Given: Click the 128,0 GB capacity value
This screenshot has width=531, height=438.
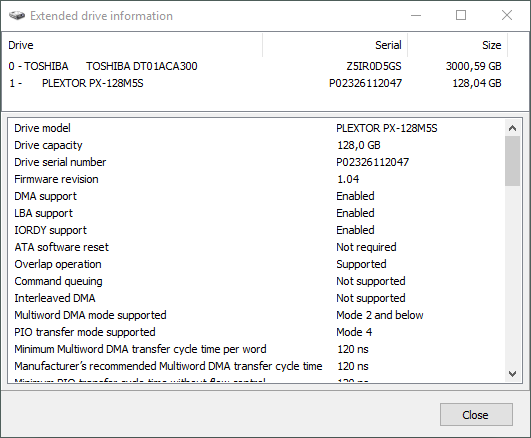Looking at the screenshot, I should 359,145.
